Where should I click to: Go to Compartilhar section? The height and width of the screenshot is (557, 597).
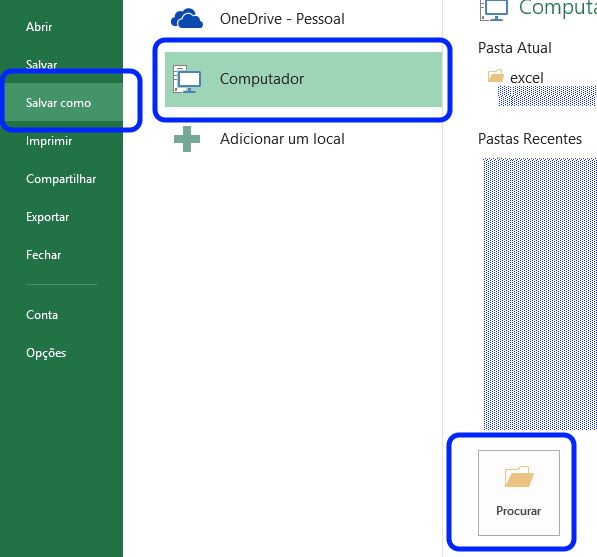[61, 179]
